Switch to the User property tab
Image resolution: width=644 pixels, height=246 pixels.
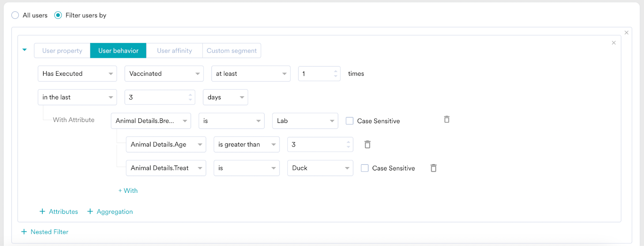pos(62,51)
